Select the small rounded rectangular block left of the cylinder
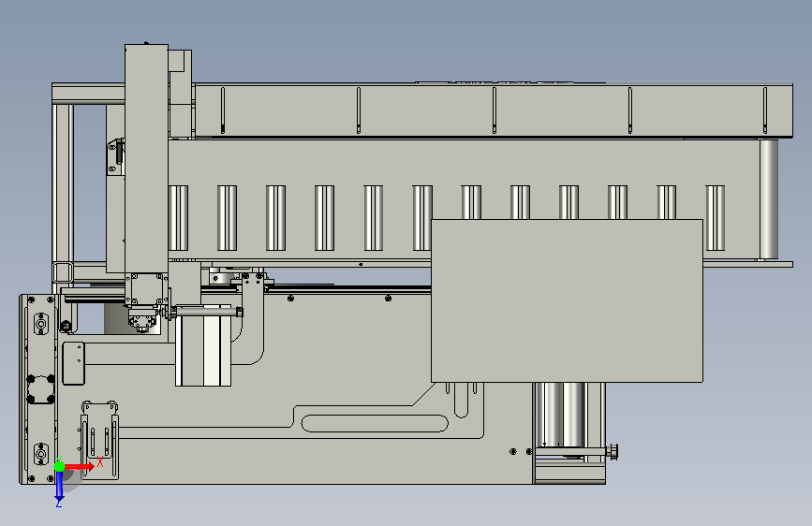The image size is (812, 526). click(74, 363)
